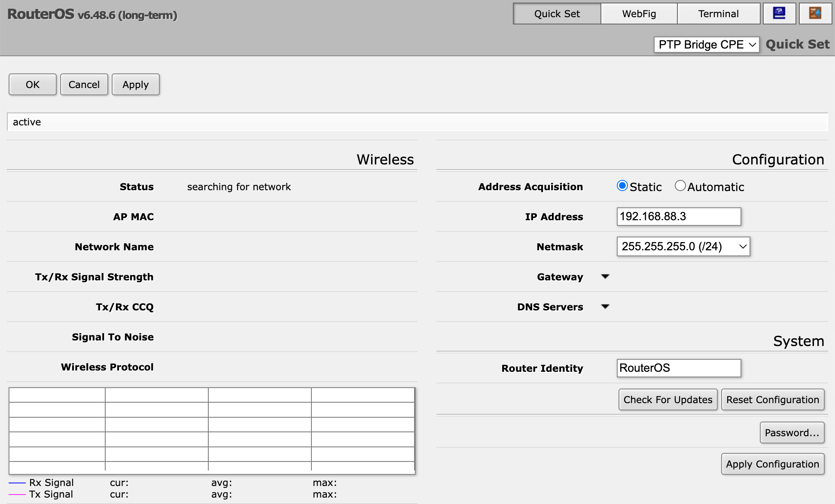Open the Terminal tab
Screen dimensions: 835x504
click(718, 14)
